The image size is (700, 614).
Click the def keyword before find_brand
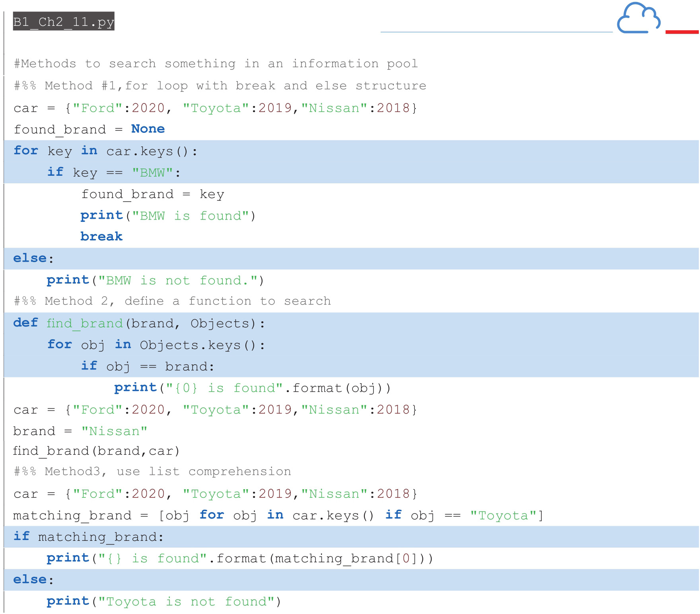click(x=25, y=323)
